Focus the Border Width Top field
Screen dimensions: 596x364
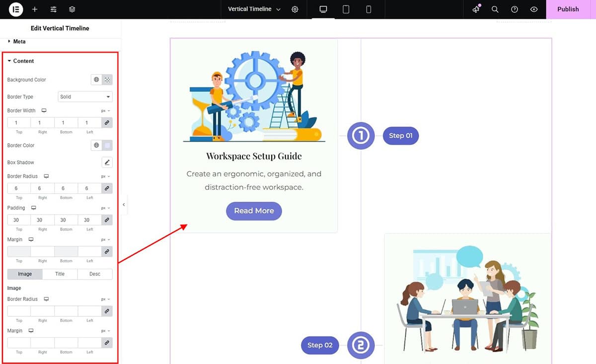[x=19, y=123]
